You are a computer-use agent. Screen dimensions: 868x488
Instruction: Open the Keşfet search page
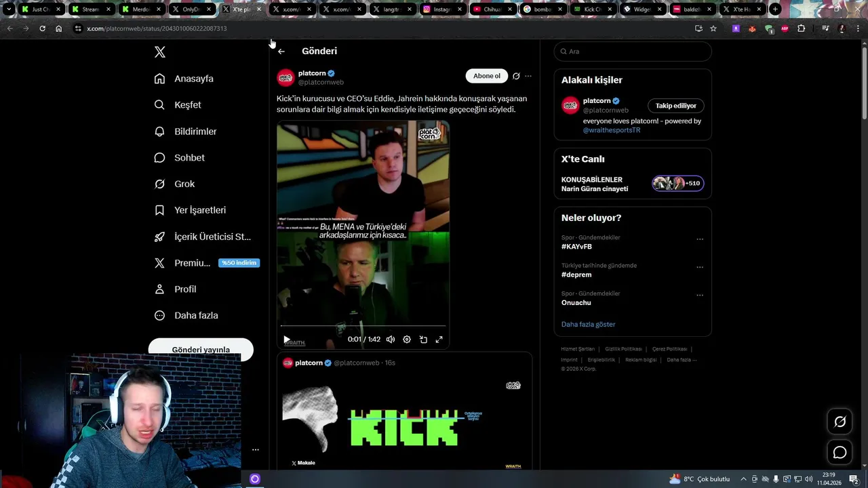pyautogui.click(x=178, y=105)
